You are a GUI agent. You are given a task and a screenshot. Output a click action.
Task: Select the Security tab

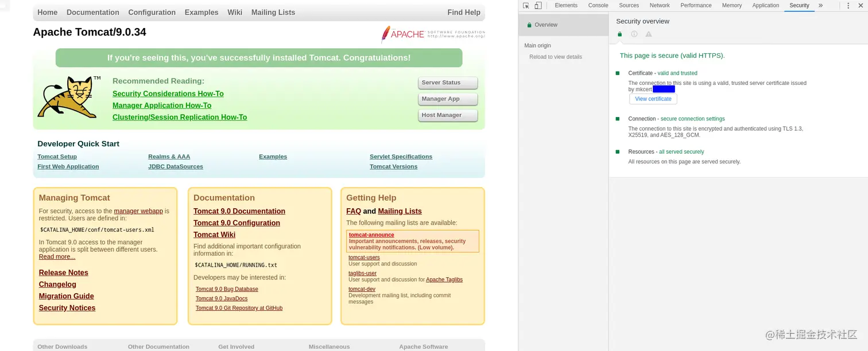(799, 6)
